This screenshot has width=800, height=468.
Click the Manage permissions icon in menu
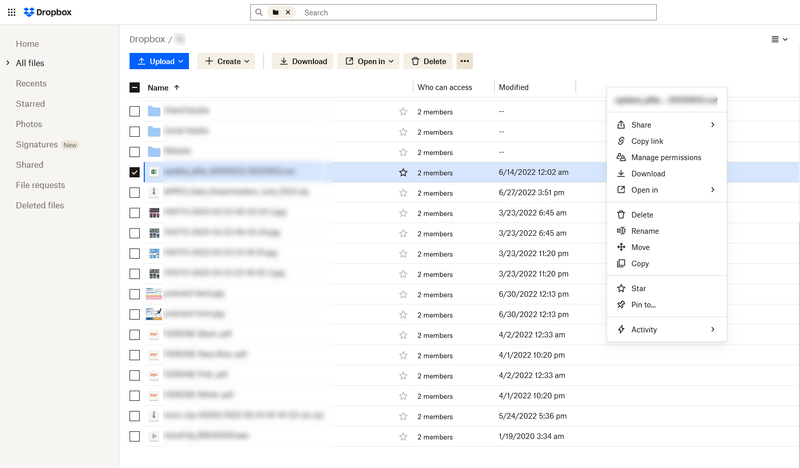point(621,157)
